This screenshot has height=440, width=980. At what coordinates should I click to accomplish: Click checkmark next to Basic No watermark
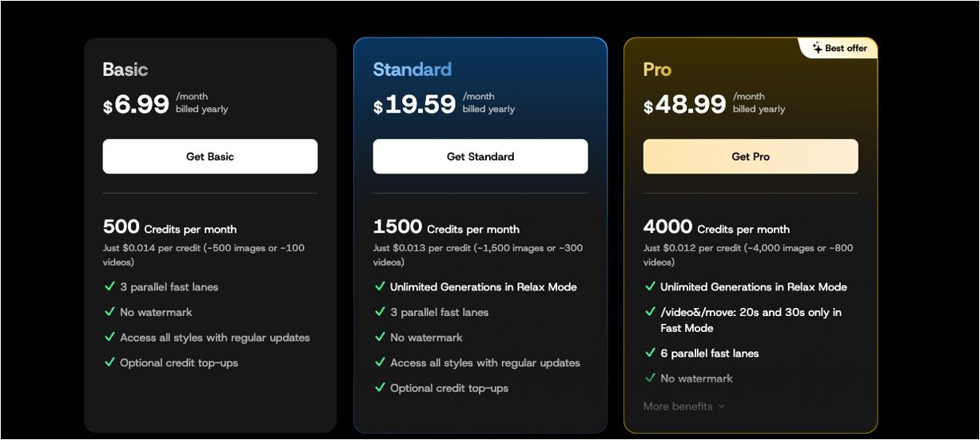point(110,312)
